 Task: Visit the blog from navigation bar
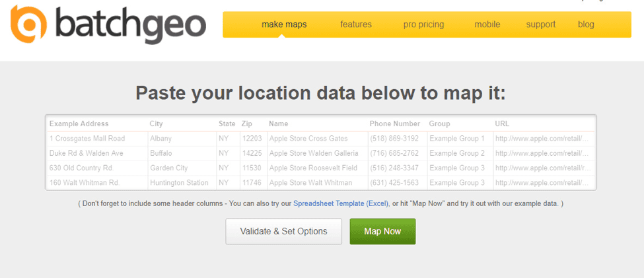(586, 24)
